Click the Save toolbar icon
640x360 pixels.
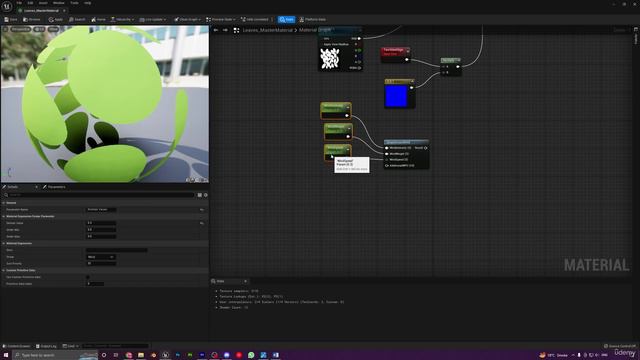[11, 19]
